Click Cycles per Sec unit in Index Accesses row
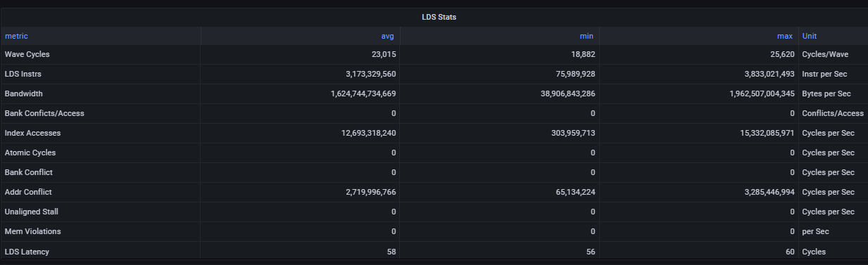 point(828,133)
